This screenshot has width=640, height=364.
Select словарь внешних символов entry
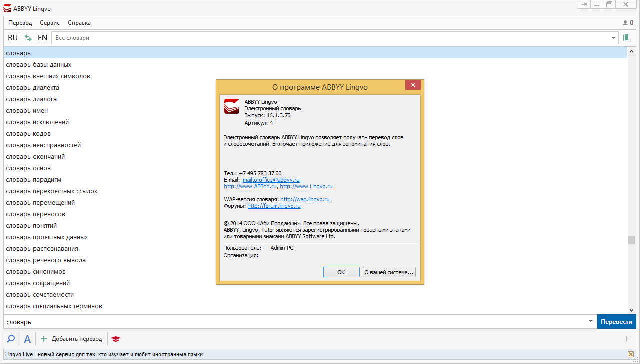(315, 76)
